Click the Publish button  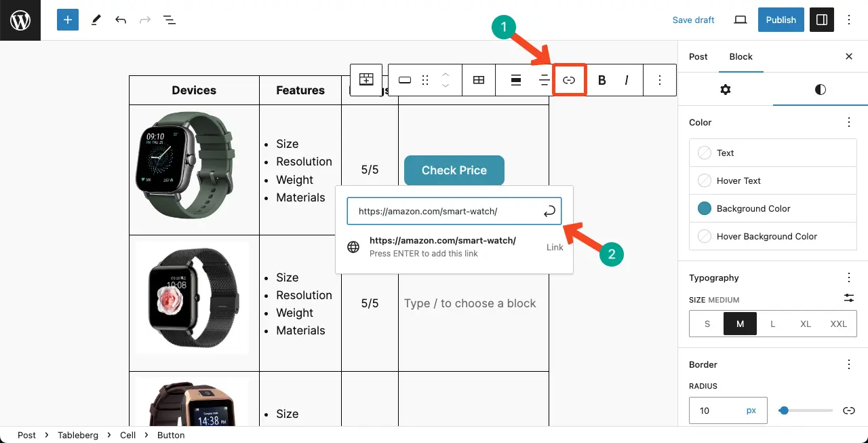(781, 20)
